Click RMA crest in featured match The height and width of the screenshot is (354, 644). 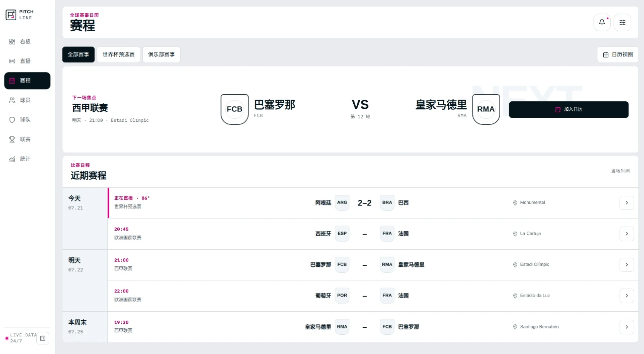point(486,109)
